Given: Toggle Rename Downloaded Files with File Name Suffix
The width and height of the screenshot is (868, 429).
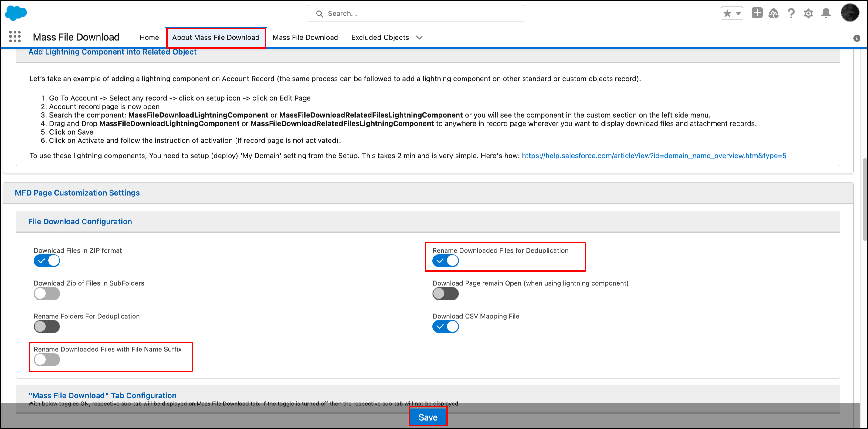Looking at the screenshot, I should coord(47,360).
